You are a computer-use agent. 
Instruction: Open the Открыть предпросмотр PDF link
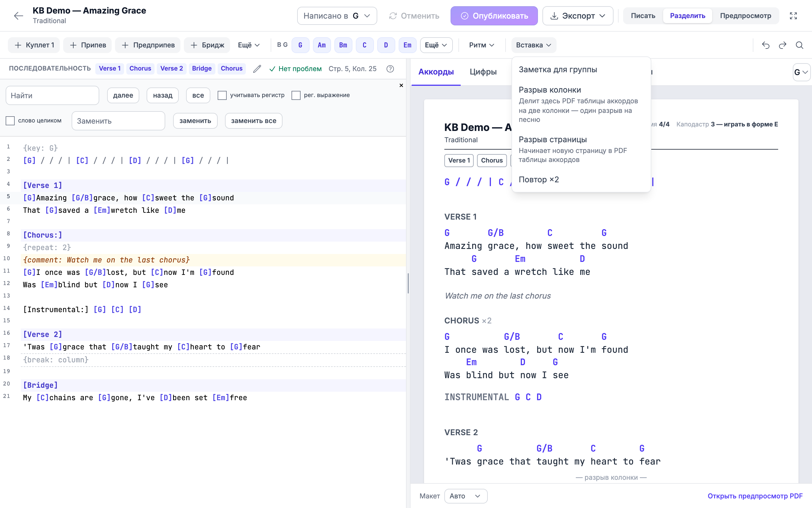point(755,496)
